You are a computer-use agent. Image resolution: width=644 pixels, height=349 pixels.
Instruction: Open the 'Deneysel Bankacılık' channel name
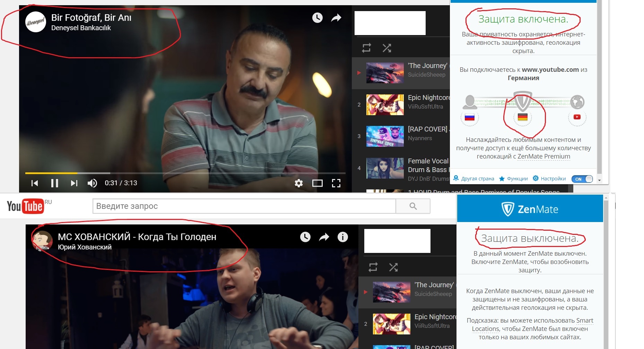click(x=81, y=28)
